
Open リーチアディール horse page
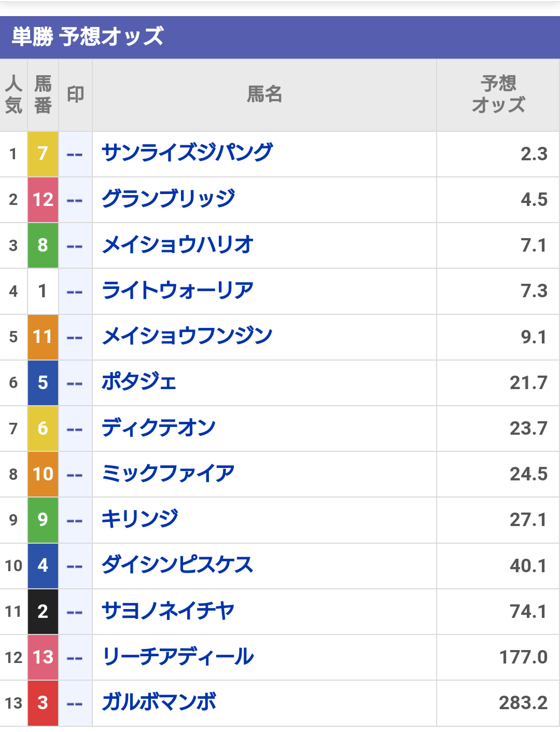point(178,657)
